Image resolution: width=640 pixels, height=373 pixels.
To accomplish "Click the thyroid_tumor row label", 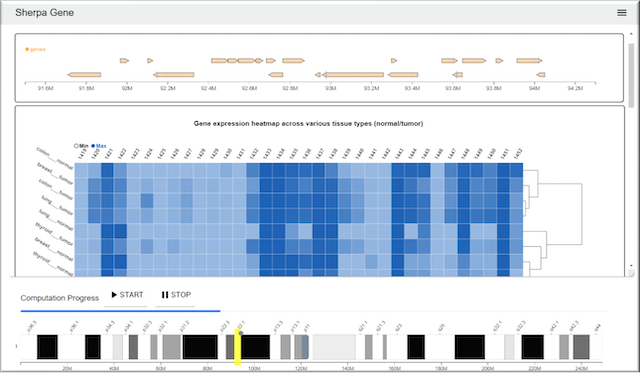I will pos(53,234).
